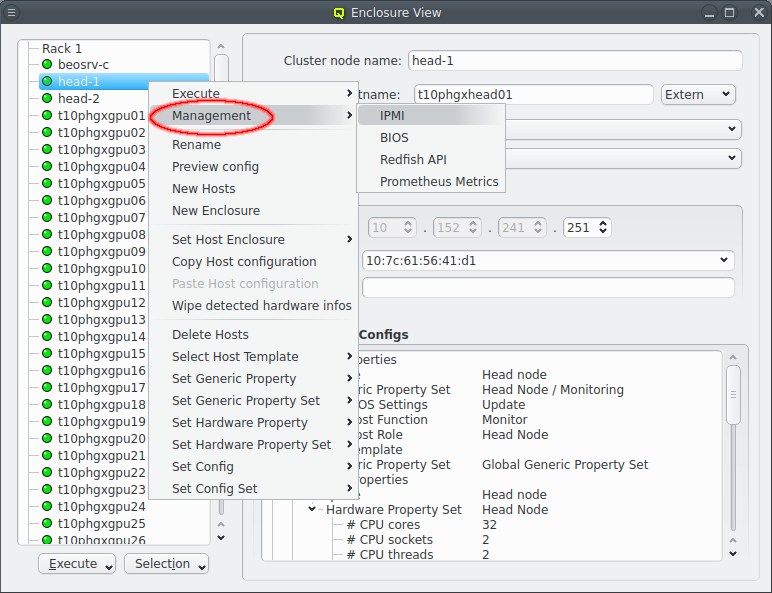Image resolution: width=772 pixels, height=593 pixels.
Task: Click the green status dot of t10phgxgpu06
Action: (47, 201)
